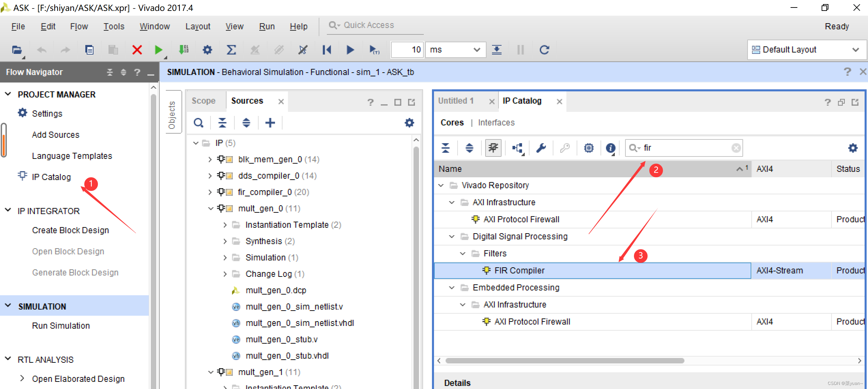
Task: Switch to Interfaces view in IP Catalog
Action: (496, 123)
